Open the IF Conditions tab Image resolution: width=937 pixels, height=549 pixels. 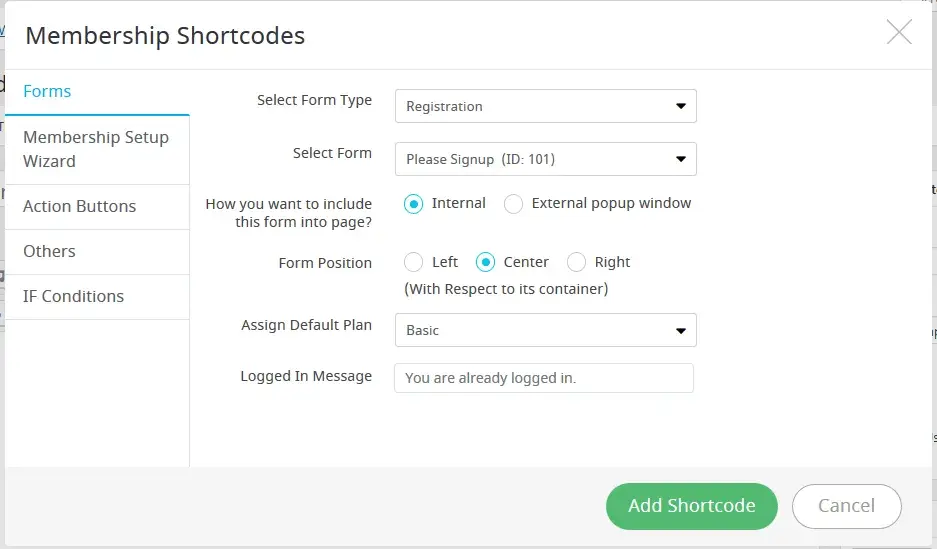73,296
